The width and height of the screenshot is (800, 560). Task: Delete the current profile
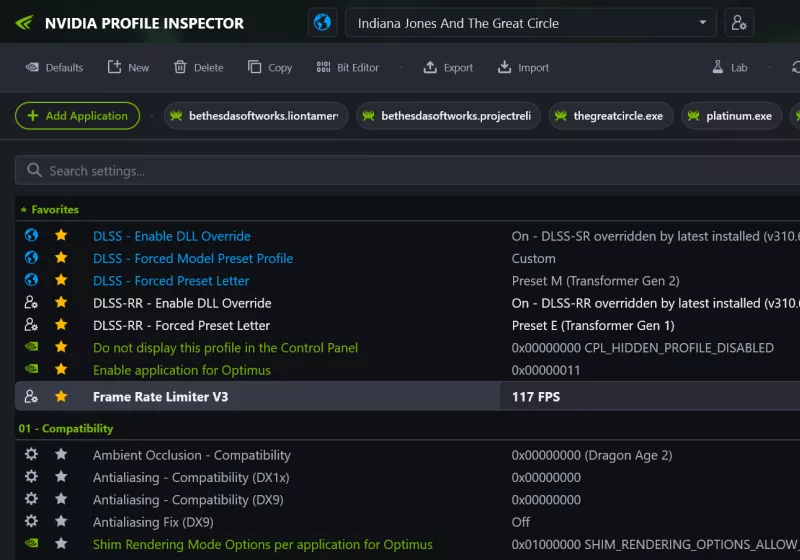click(198, 67)
